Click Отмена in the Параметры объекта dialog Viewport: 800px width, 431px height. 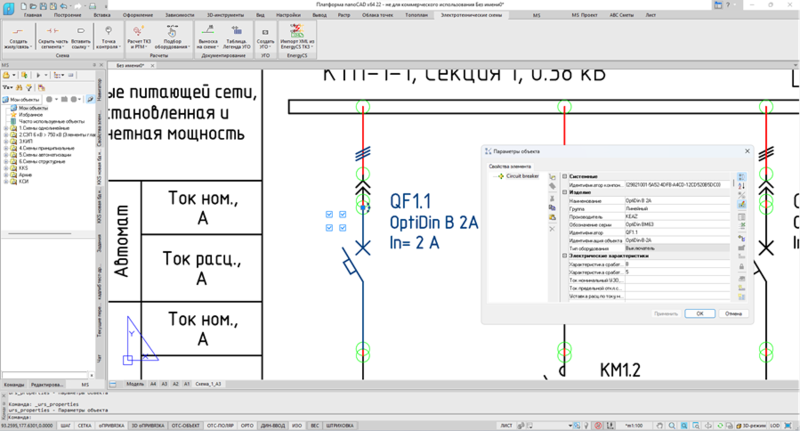point(732,313)
